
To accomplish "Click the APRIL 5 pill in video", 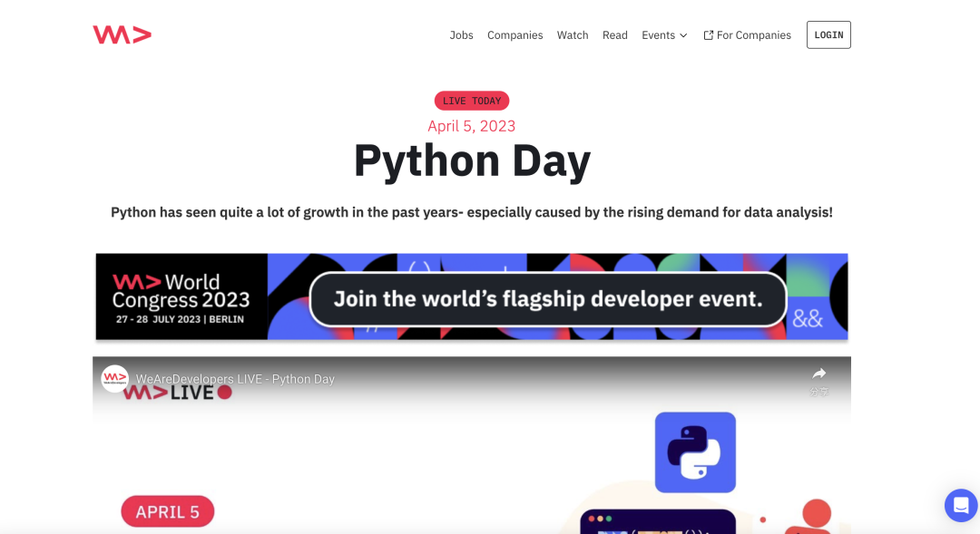I will tap(168, 511).
